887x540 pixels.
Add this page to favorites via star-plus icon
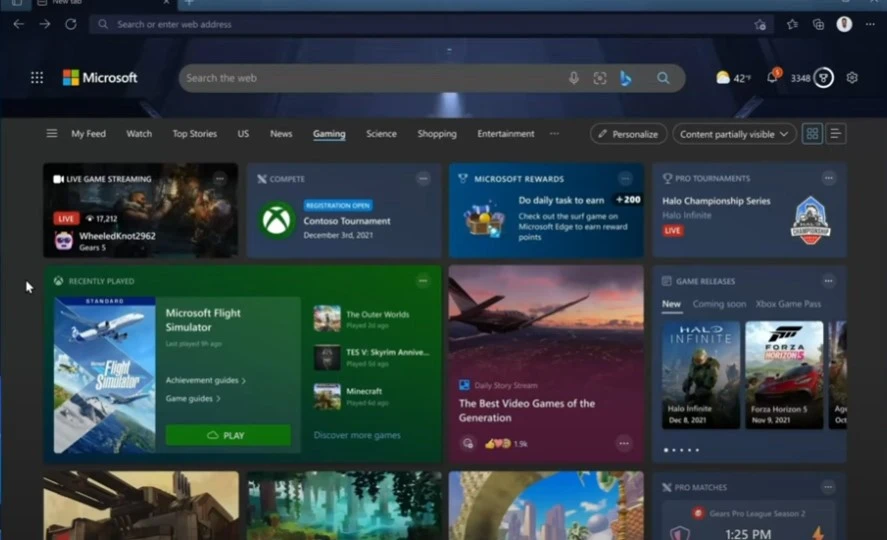[x=760, y=24]
